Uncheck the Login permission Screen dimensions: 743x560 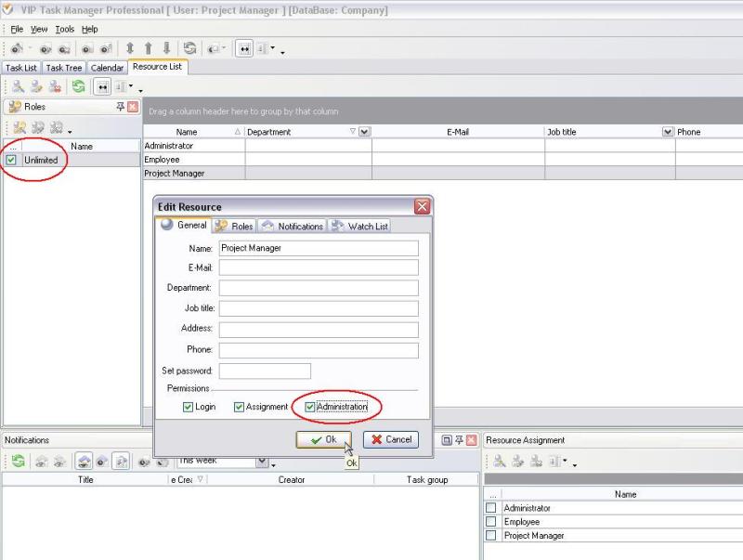click(x=188, y=407)
